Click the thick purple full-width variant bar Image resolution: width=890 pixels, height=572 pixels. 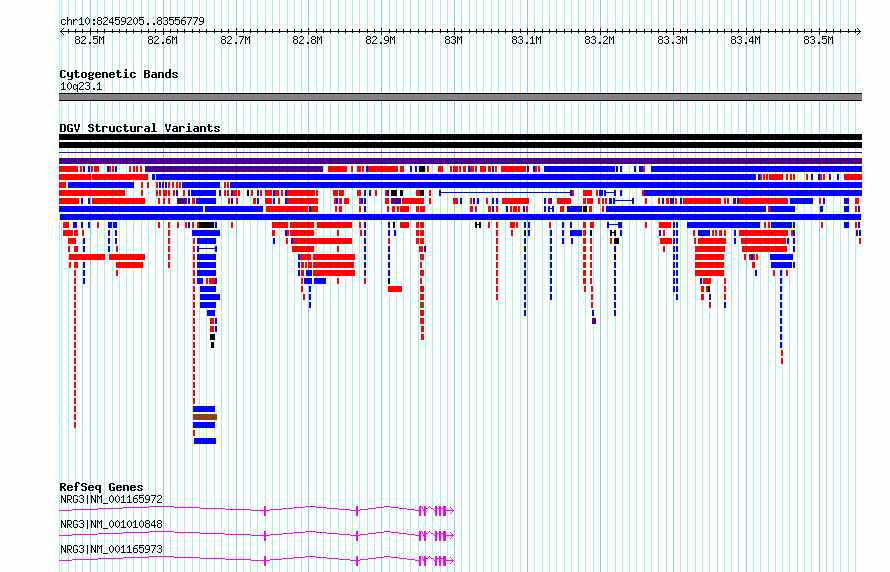pyautogui.click(x=460, y=161)
